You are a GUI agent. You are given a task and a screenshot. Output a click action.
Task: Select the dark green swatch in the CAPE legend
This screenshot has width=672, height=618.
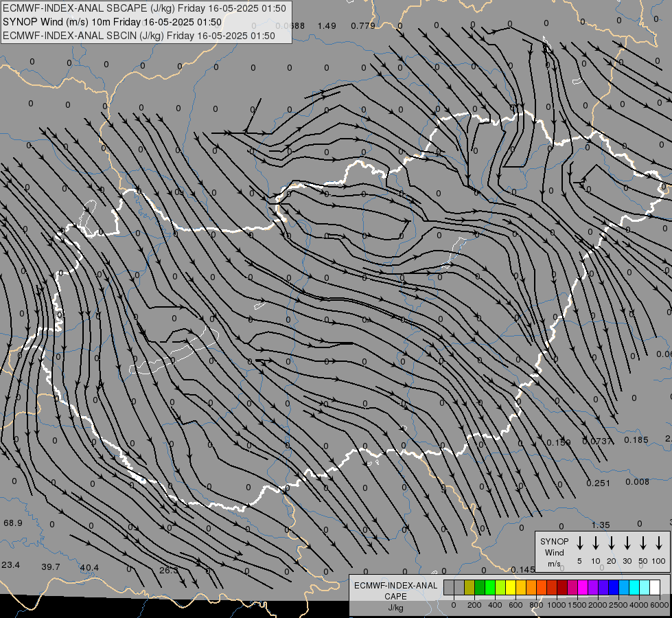(x=480, y=587)
